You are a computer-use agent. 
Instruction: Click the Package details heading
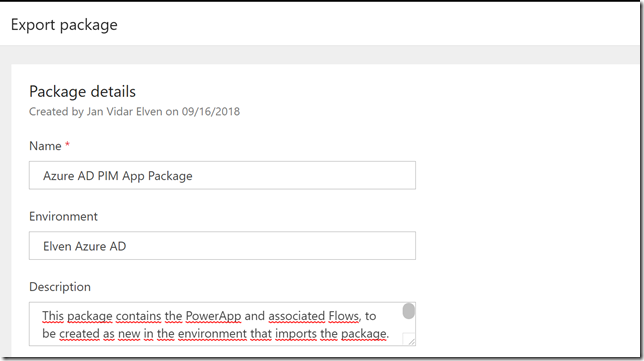tap(82, 91)
